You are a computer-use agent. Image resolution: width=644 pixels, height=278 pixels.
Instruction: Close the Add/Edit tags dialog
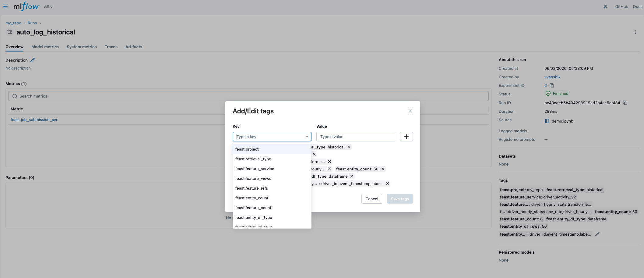pyautogui.click(x=410, y=111)
